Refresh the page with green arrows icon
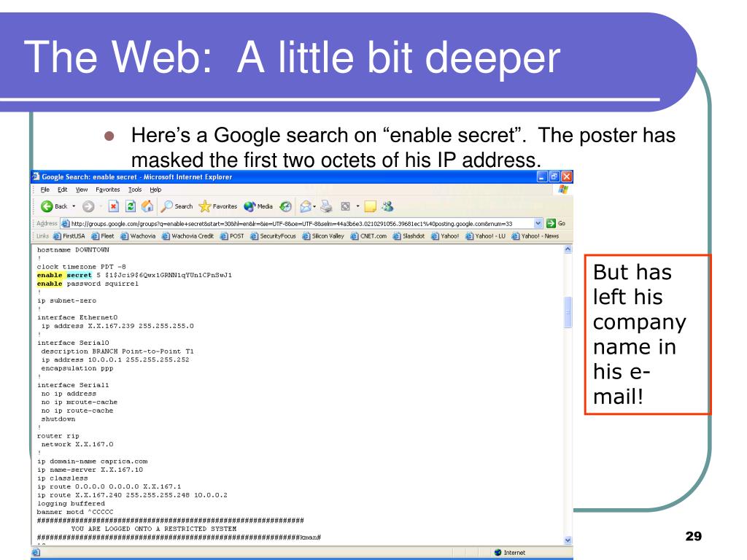This screenshot has width=747, height=560. coord(130,206)
